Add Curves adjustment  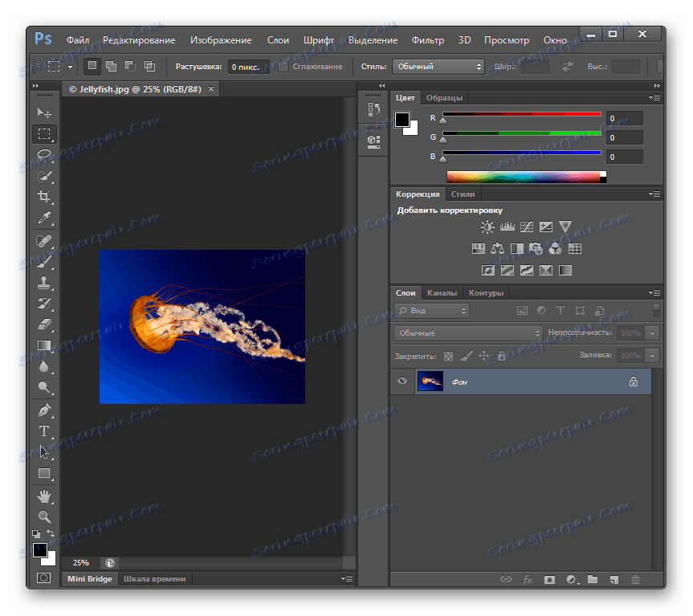tap(527, 227)
